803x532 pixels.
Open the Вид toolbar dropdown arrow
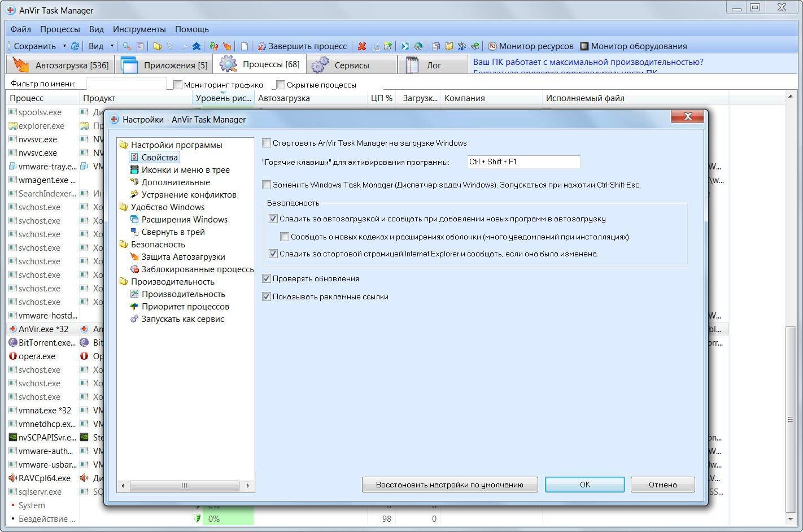112,46
